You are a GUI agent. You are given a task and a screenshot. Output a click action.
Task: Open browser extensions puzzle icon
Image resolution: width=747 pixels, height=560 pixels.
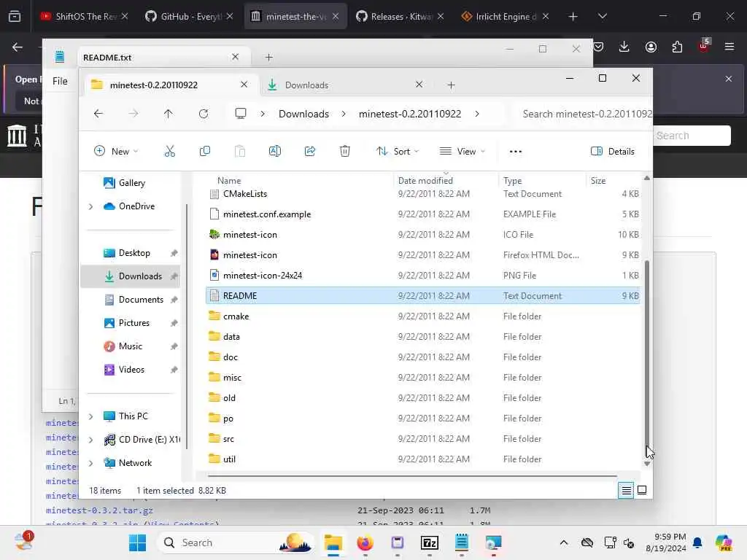pos(677,47)
